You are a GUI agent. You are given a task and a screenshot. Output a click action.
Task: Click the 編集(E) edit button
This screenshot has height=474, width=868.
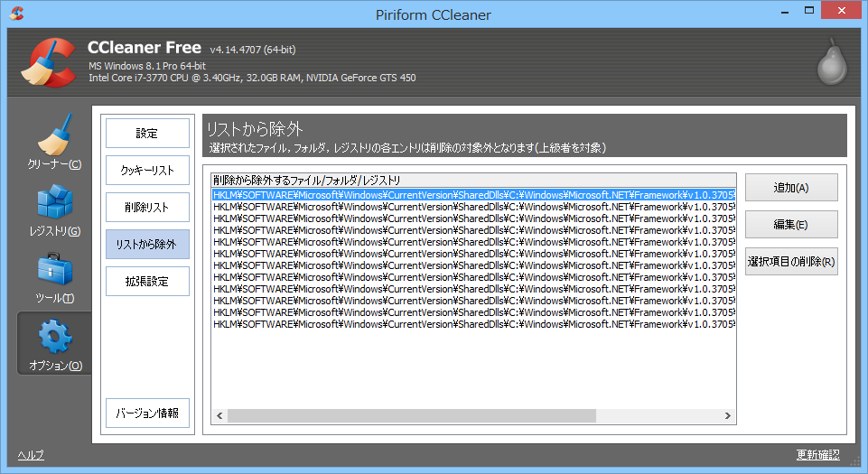(791, 225)
